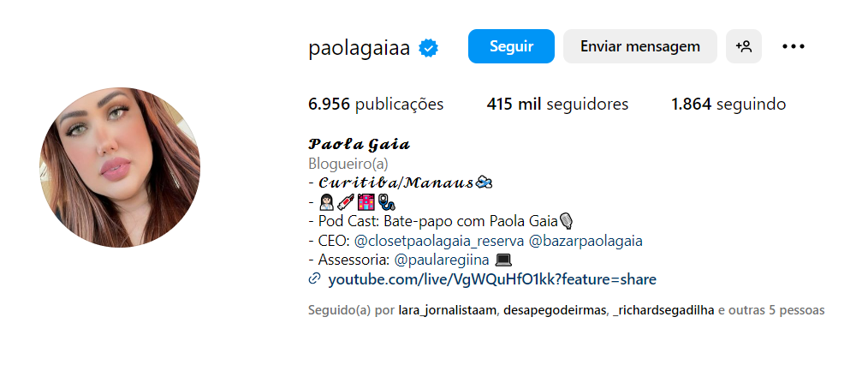Open the add-person suggestions icon button
Image resolution: width=868 pixels, height=377 pixels.
point(743,46)
